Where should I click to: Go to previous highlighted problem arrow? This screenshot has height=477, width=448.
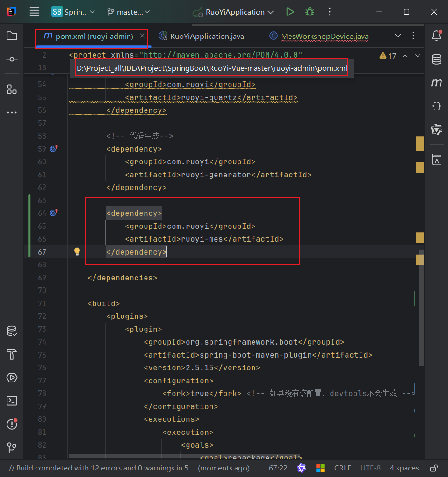coord(405,56)
